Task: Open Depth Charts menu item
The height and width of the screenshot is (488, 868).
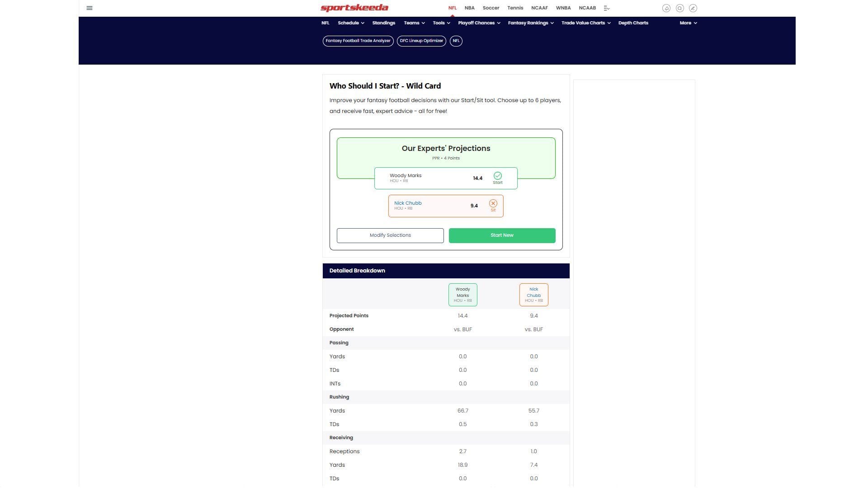Action: point(633,23)
